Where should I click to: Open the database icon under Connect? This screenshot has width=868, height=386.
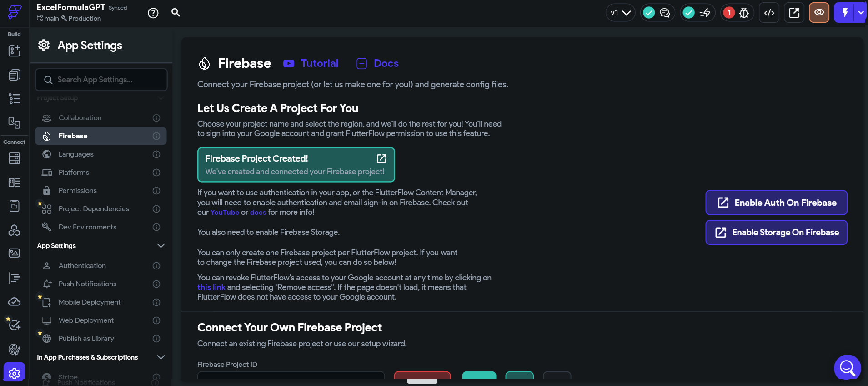[14, 158]
